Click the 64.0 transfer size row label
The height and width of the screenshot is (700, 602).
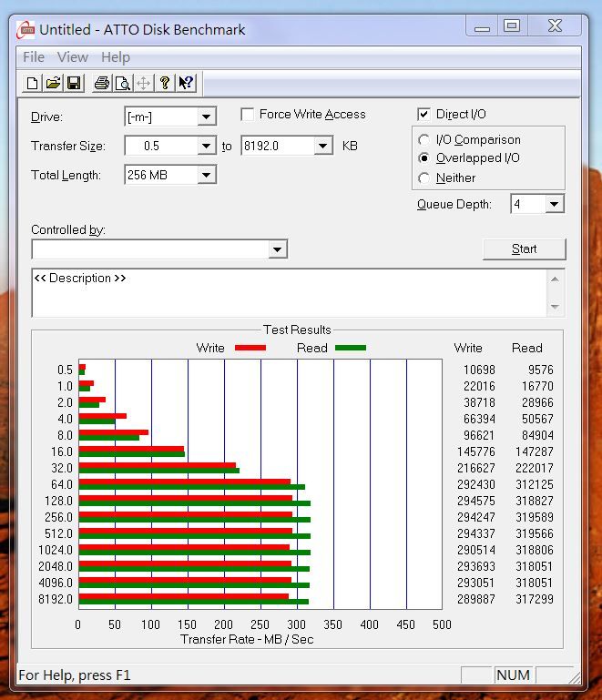62,484
